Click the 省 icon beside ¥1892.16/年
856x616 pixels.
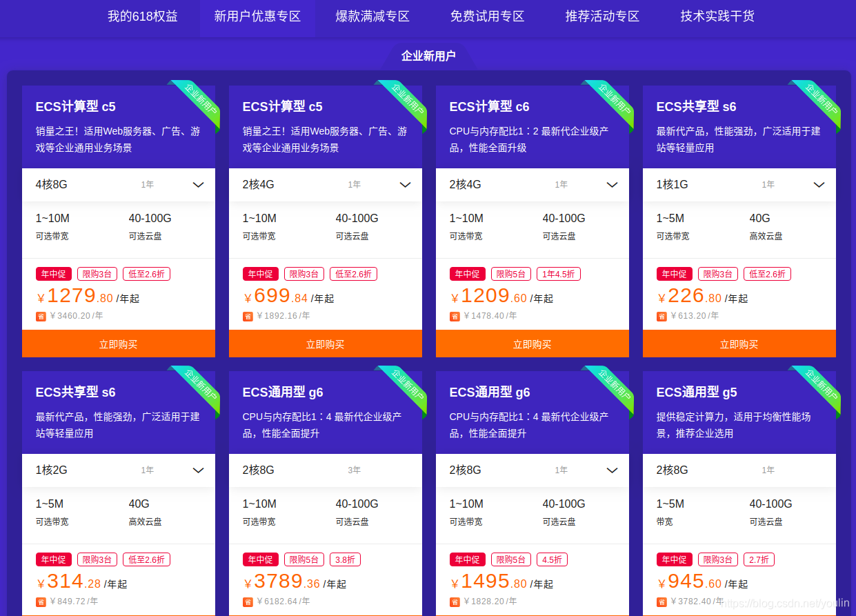click(x=248, y=317)
